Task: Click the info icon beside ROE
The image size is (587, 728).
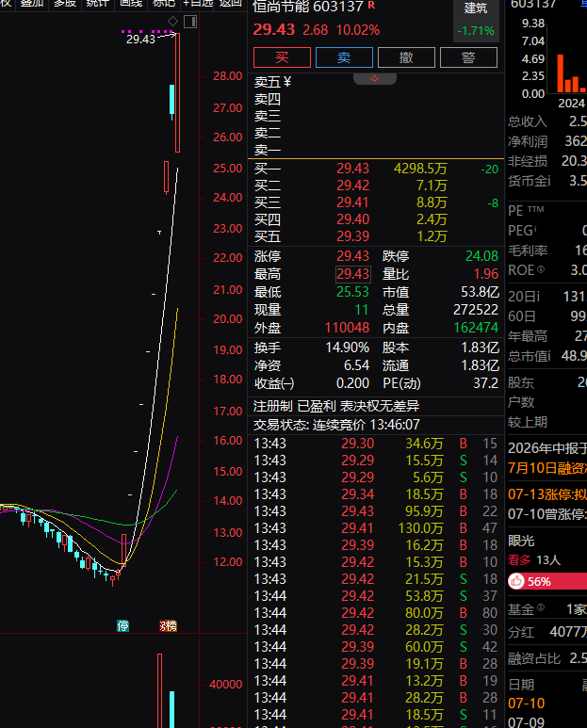Action: 541,268
